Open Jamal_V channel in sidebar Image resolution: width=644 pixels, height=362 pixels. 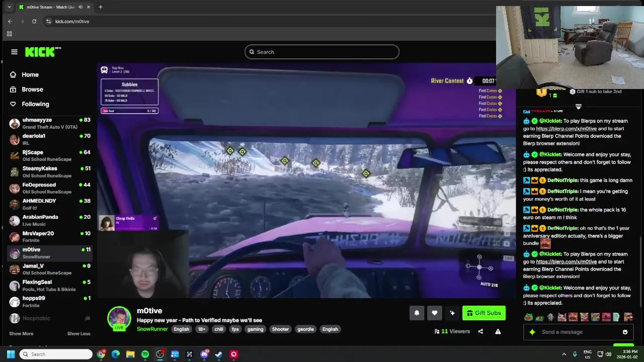pos(50,269)
